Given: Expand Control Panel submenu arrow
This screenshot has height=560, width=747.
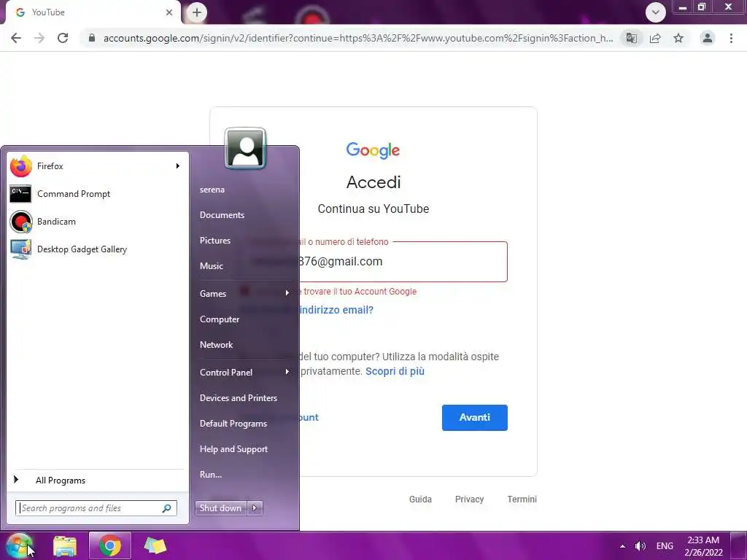Looking at the screenshot, I should [287, 372].
